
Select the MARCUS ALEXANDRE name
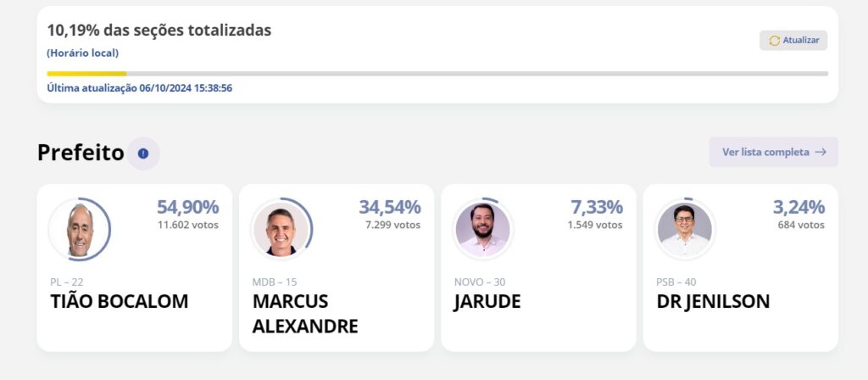305,314
